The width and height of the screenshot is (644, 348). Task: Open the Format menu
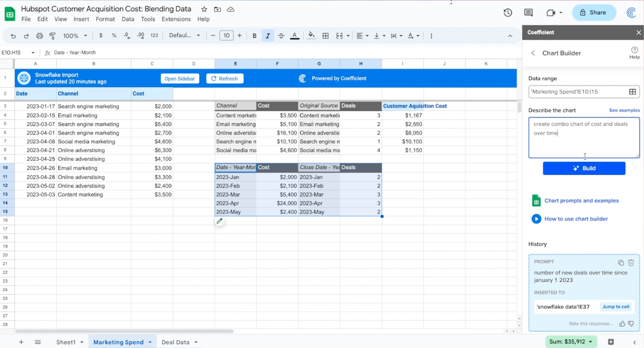click(105, 19)
